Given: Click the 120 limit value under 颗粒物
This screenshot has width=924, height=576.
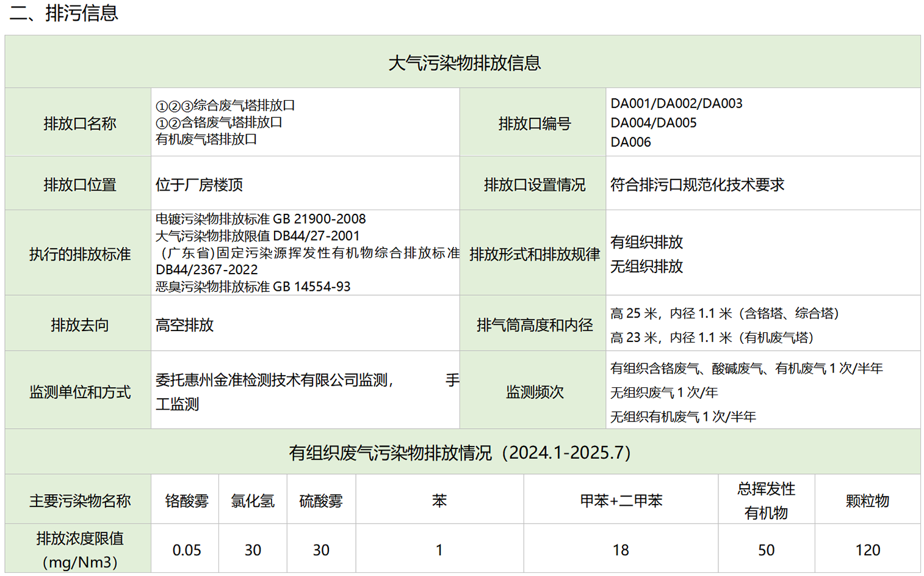Looking at the screenshot, I should 867,550.
